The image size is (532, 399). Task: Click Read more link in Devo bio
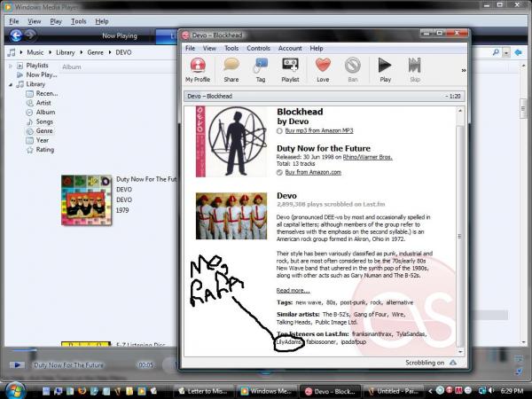[x=293, y=291]
